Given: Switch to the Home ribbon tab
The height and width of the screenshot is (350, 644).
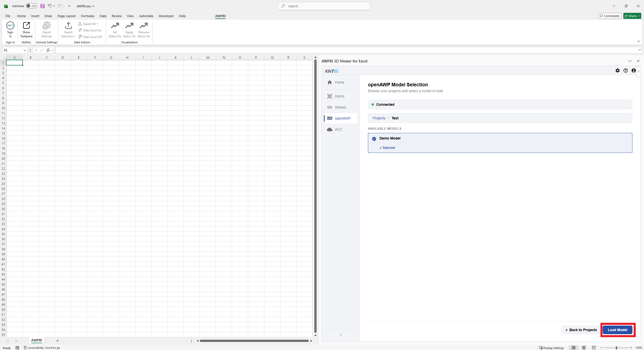Looking at the screenshot, I should 21,16.
